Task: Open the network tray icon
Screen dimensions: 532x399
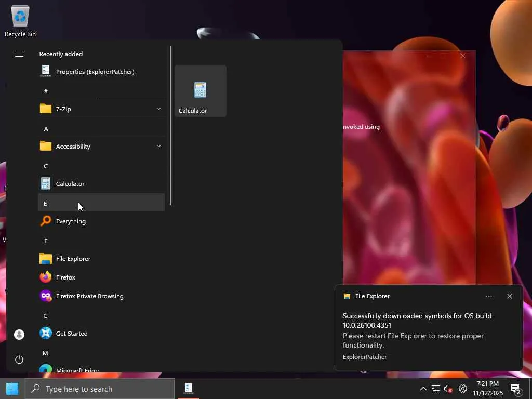Action: (x=436, y=389)
